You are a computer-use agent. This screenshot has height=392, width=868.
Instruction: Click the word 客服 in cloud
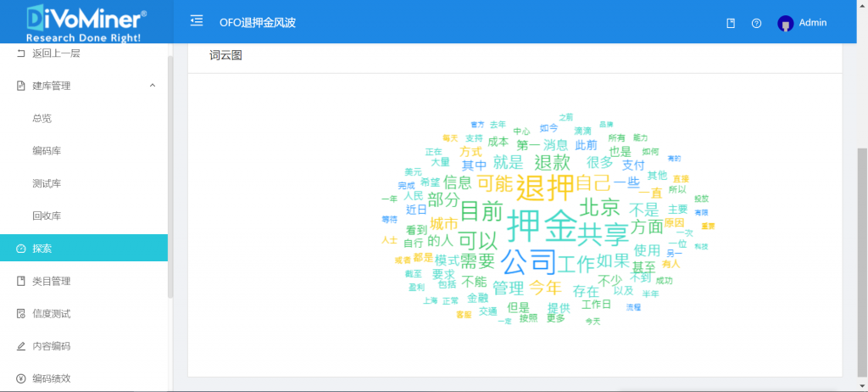[x=464, y=315]
